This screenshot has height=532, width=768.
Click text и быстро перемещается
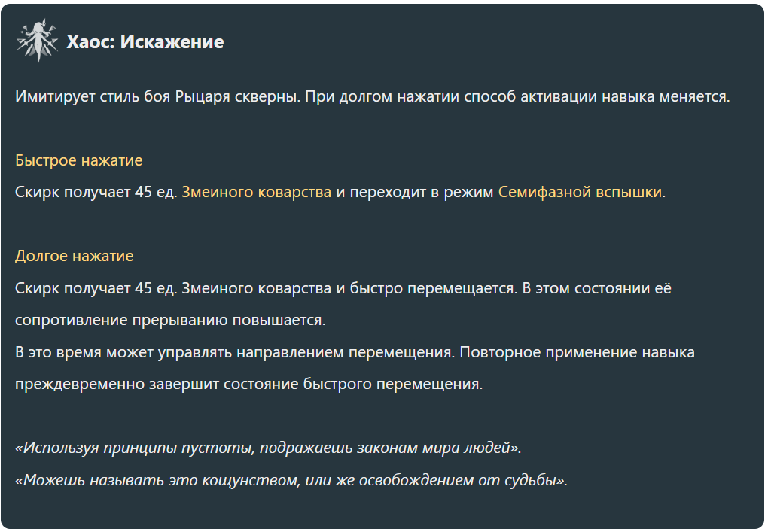tap(426, 288)
